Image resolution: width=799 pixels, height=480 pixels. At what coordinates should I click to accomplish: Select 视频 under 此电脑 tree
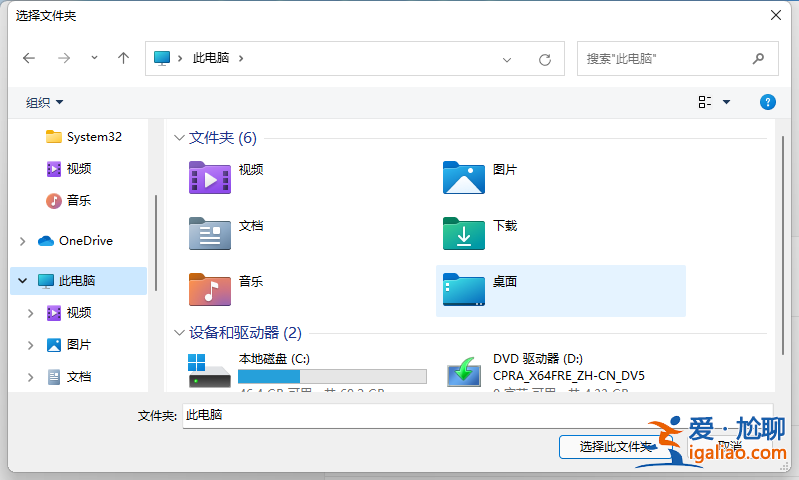tap(69, 313)
